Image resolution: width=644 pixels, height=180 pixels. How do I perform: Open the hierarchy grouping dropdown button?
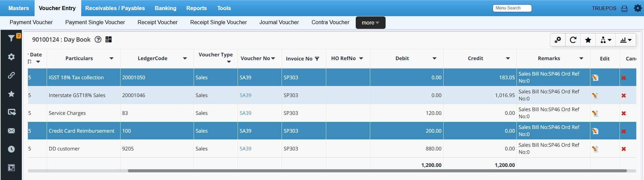tap(606, 40)
